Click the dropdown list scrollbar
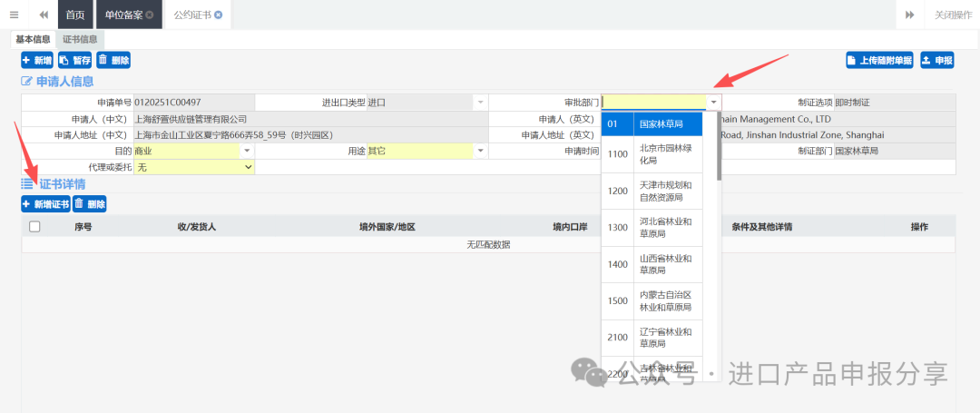 click(720, 146)
